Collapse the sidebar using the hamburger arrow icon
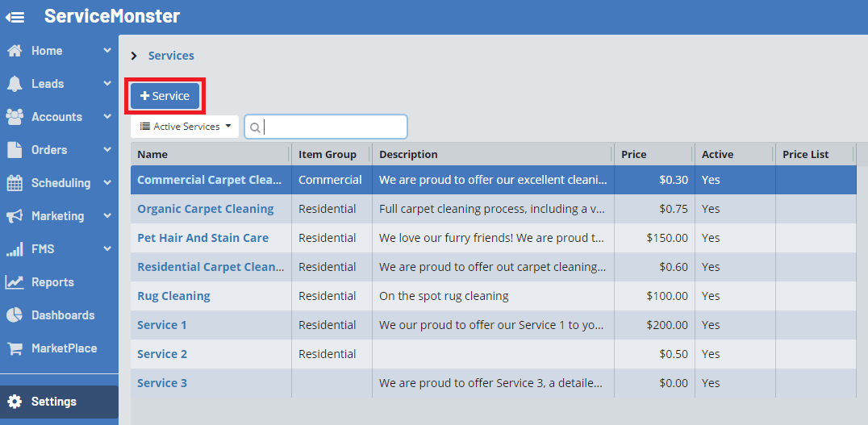Screen dimensions: 868x425 pyautogui.click(x=15, y=17)
